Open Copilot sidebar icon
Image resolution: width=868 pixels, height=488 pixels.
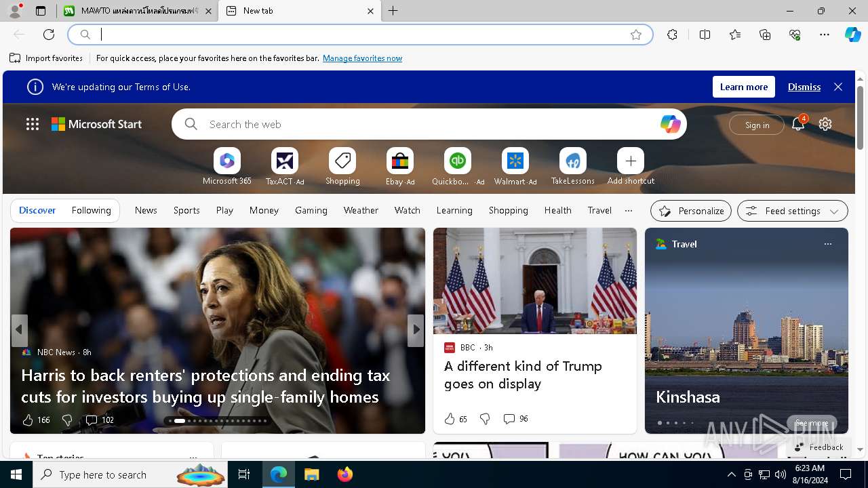[852, 35]
